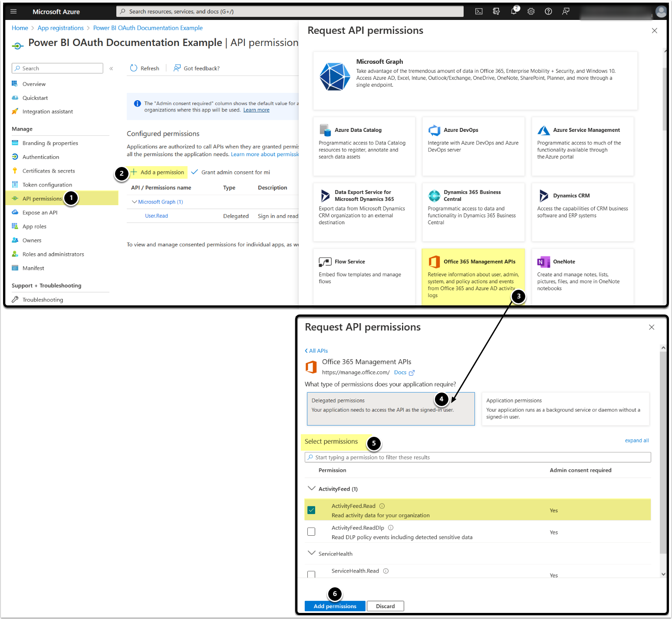Click the Azure Data Catalog icon
The image size is (672, 619).
click(325, 130)
